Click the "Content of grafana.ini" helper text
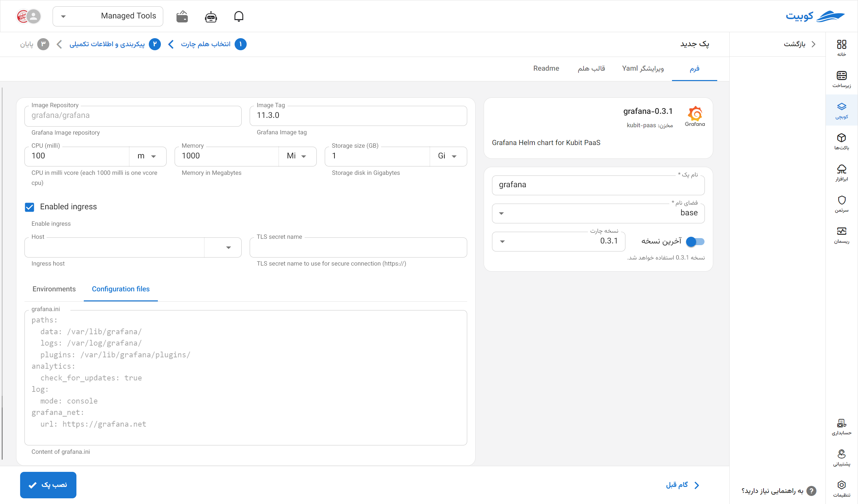 (61, 452)
